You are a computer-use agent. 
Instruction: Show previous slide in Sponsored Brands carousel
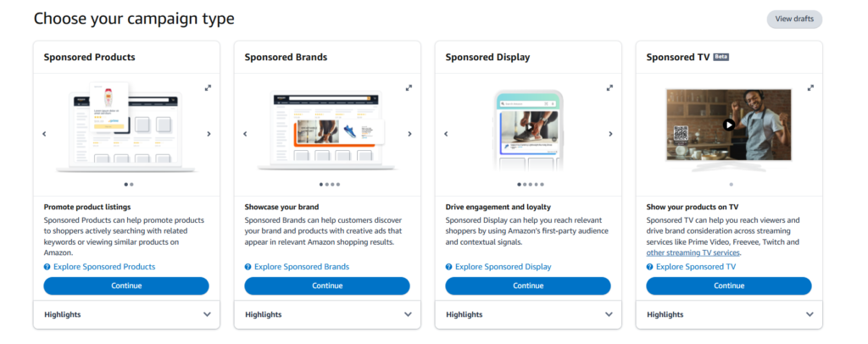coord(245,134)
